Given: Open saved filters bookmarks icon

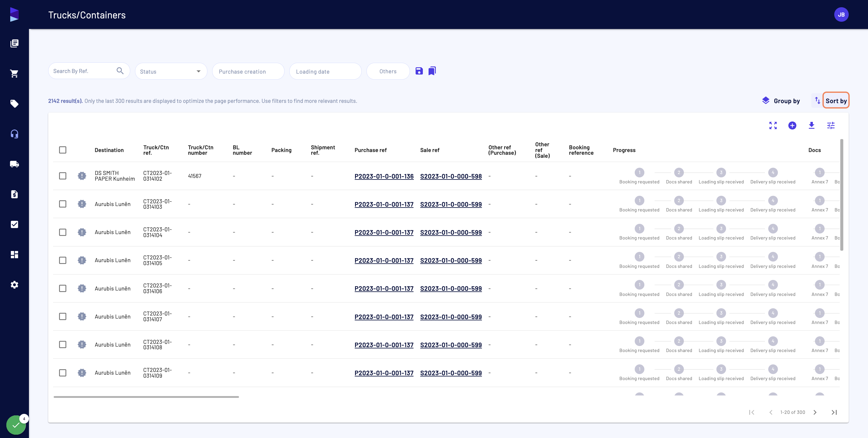Looking at the screenshot, I should 432,71.
